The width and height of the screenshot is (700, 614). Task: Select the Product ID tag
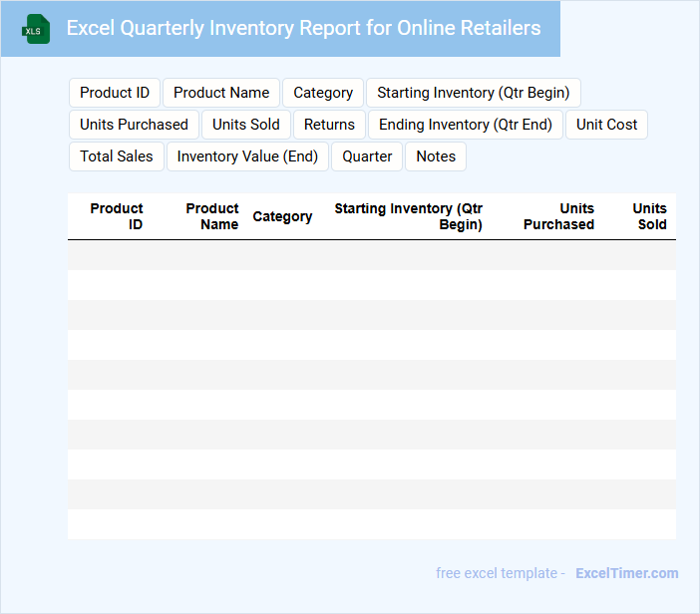point(115,93)
